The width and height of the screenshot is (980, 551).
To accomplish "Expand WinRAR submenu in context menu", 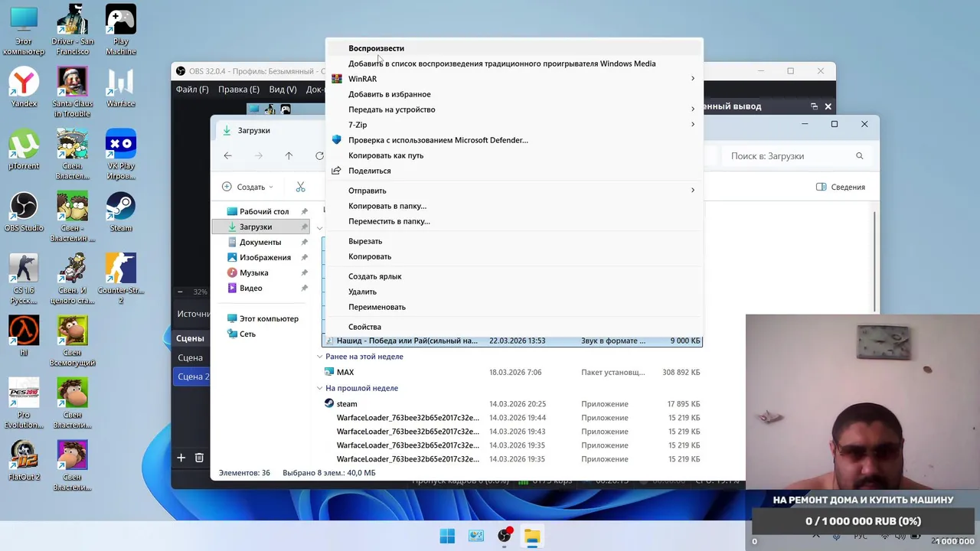I will coord(693,79).
